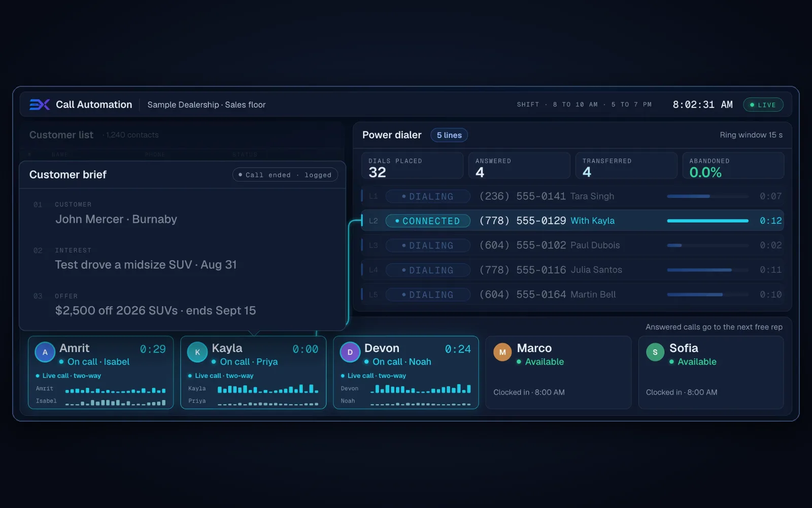Click the DIALING pill for Tara Singh
Viewport: 812px width, 508px height.
click(428, 196)
